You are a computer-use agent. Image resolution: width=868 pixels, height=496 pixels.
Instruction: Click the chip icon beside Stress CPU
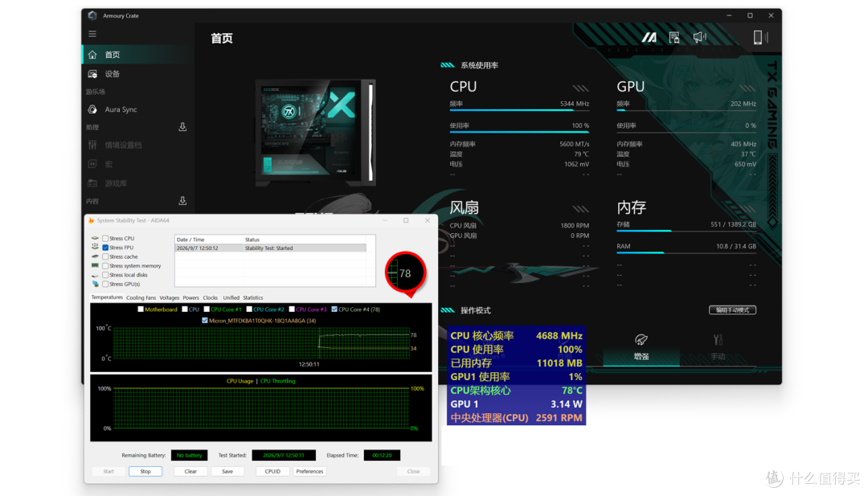tap(95, 238)
